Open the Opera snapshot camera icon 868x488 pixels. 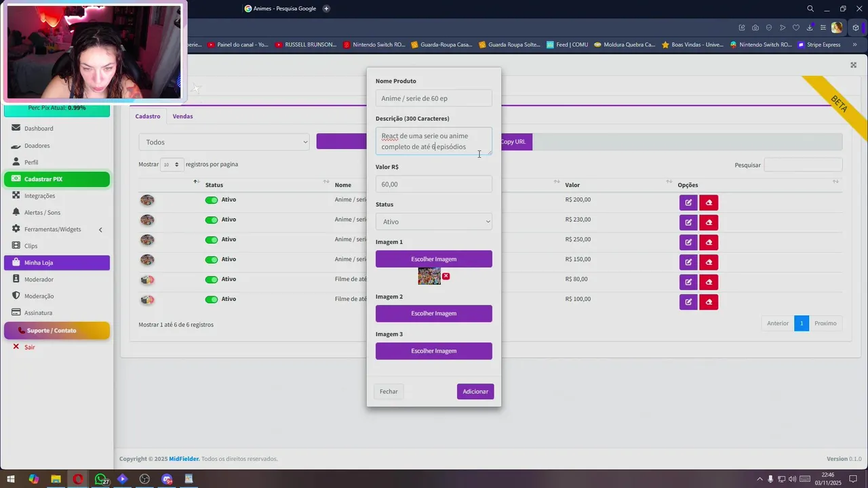pyautogui.click(x=755, y=28)
